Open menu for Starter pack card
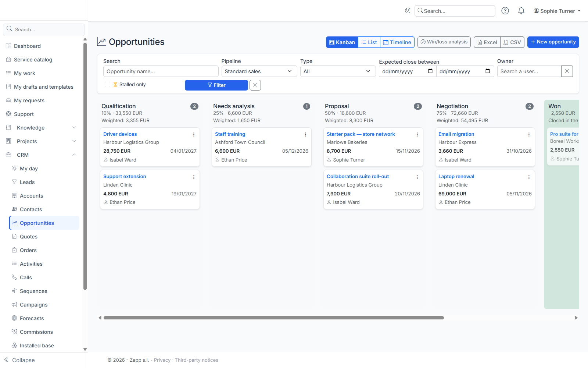The width and height of the screenshot is (588, 368). 417,135
